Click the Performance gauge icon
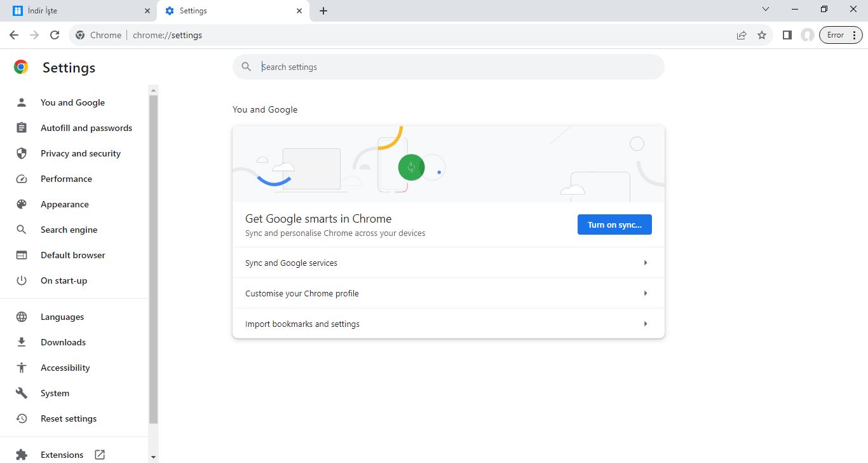868x463 pixels. coord(22,179)
